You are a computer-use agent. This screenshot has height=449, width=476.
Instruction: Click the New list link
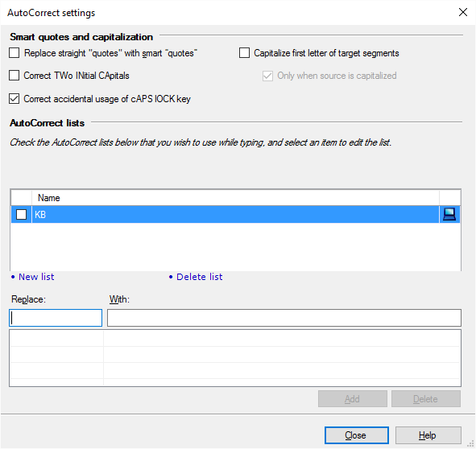(x=36, y=277)
